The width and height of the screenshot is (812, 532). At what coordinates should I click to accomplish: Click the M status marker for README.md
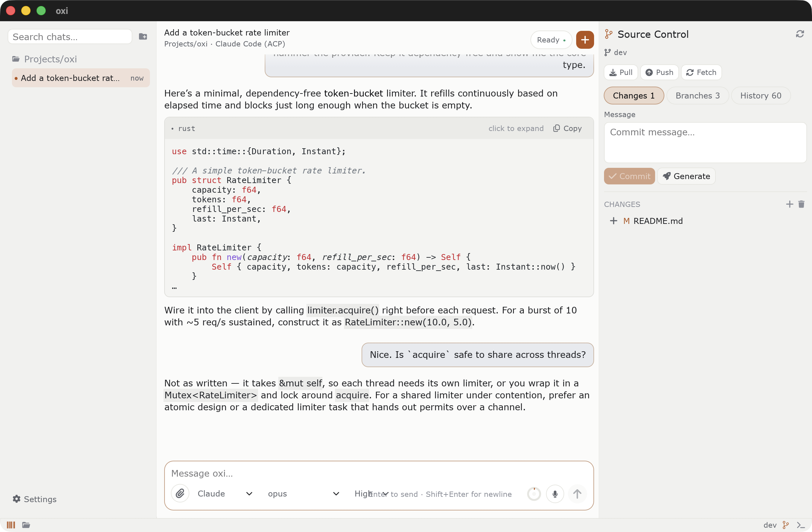click(626, 221)
